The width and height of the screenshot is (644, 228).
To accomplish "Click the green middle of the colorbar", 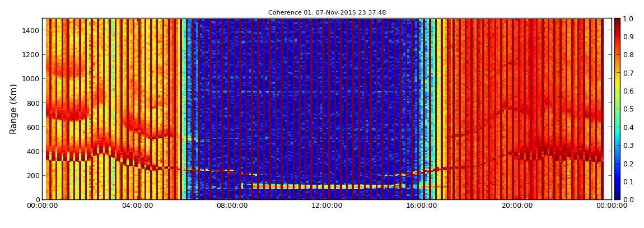I will pos(617,109).
